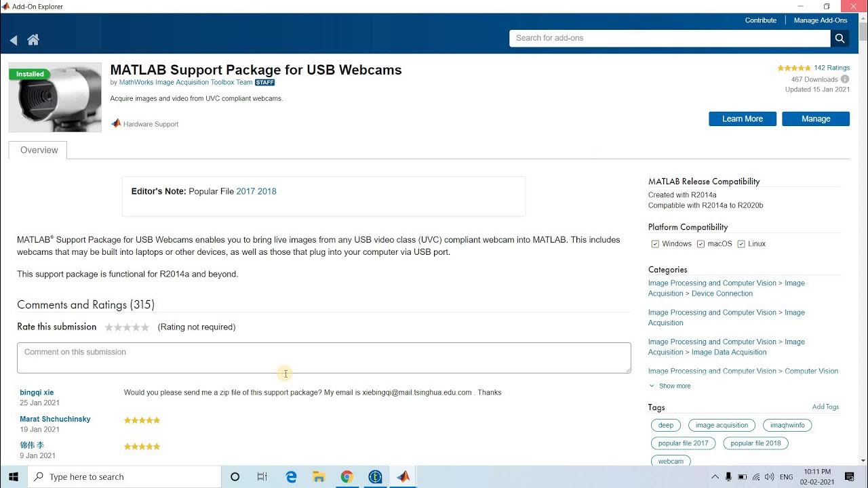Viewport: 868px width, 488px height.
Task: Toggle the Linux platform checkbox
Action: click(x=741, y=244)
